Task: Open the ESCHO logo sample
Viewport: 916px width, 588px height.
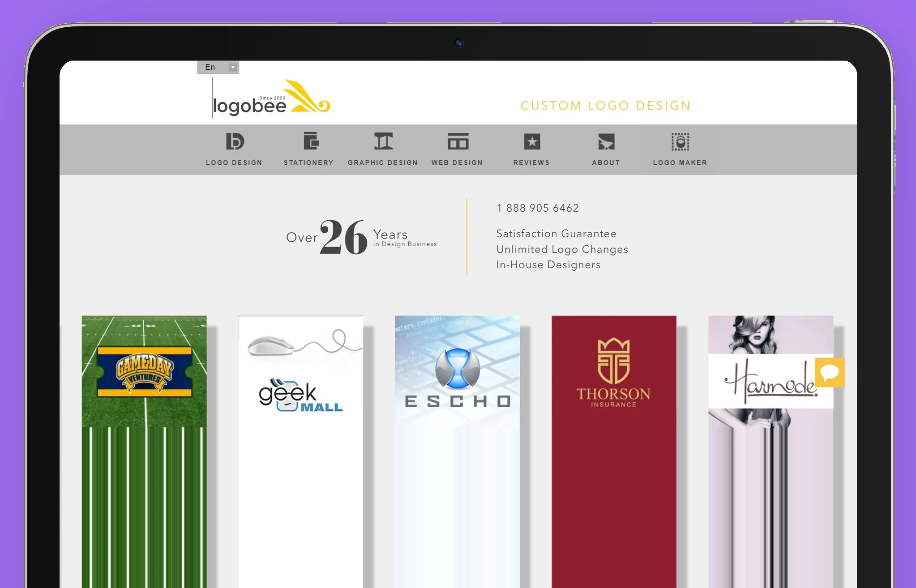Action: (x=457, y=452)
